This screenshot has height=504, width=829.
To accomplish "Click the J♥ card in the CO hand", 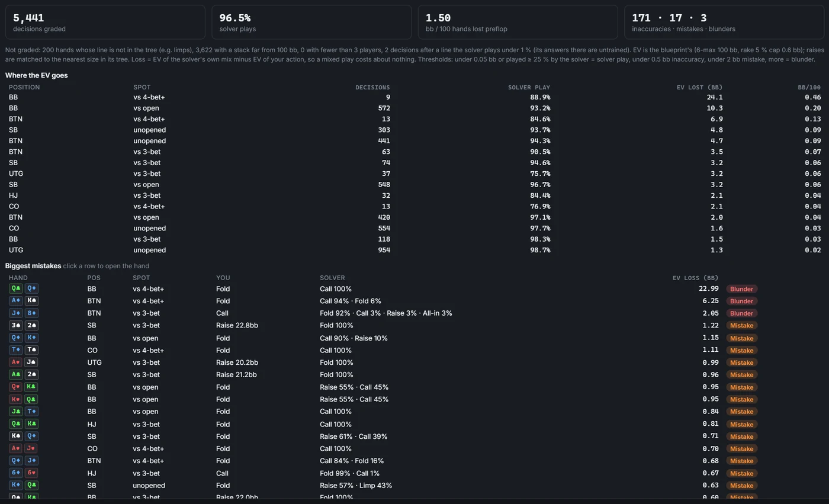I will pyautogui.click(x=31, y=448).
